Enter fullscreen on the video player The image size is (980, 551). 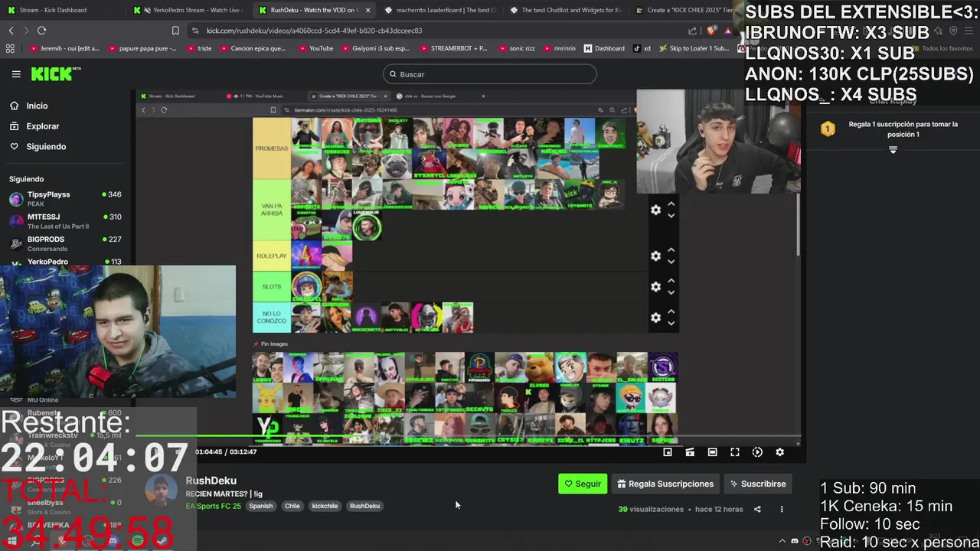[735, 452]
